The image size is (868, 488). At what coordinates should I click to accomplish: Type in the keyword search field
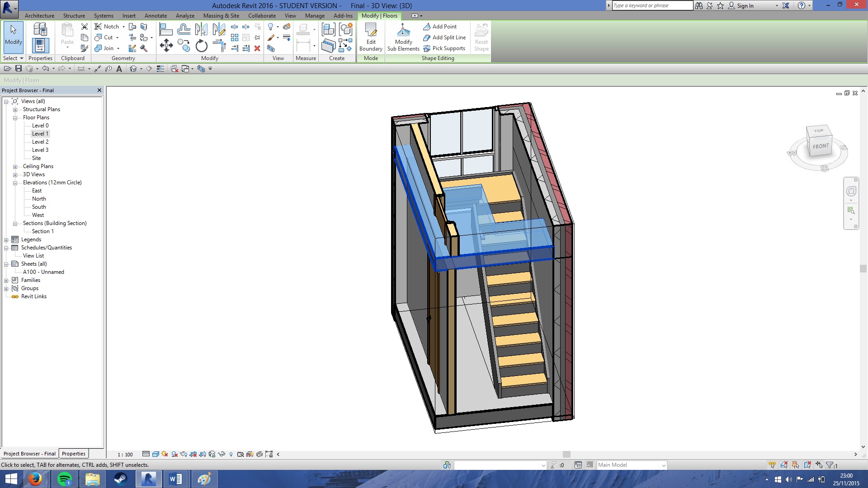(651, 5)
